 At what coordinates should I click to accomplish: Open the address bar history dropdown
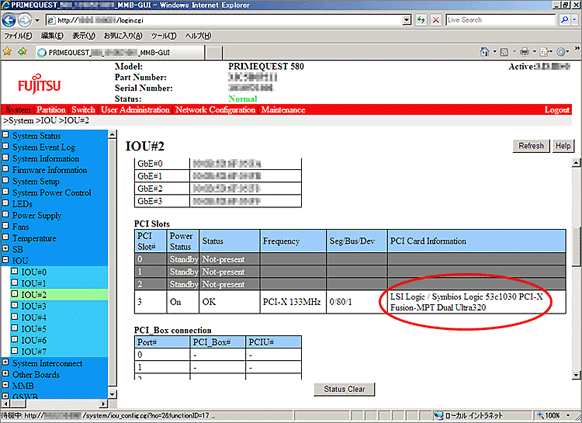pos(407,20)
